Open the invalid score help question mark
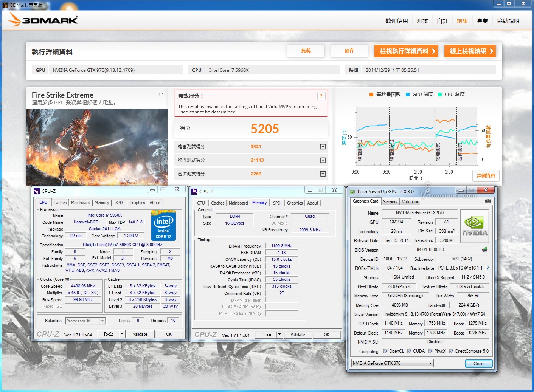 point(321,96)
